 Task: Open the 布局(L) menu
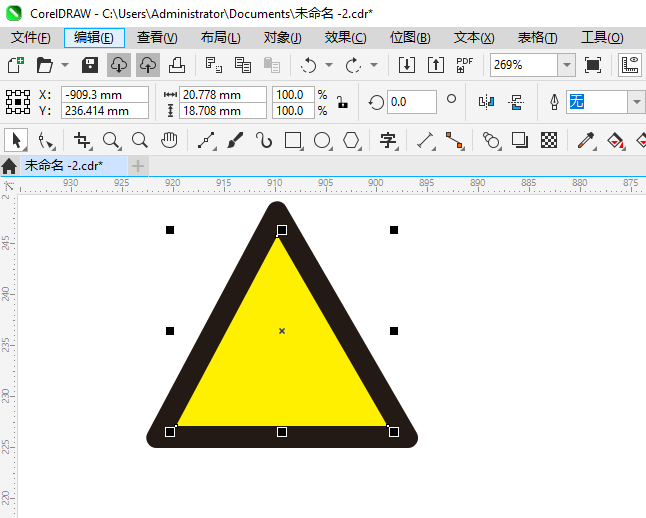[x=220, y=38]
